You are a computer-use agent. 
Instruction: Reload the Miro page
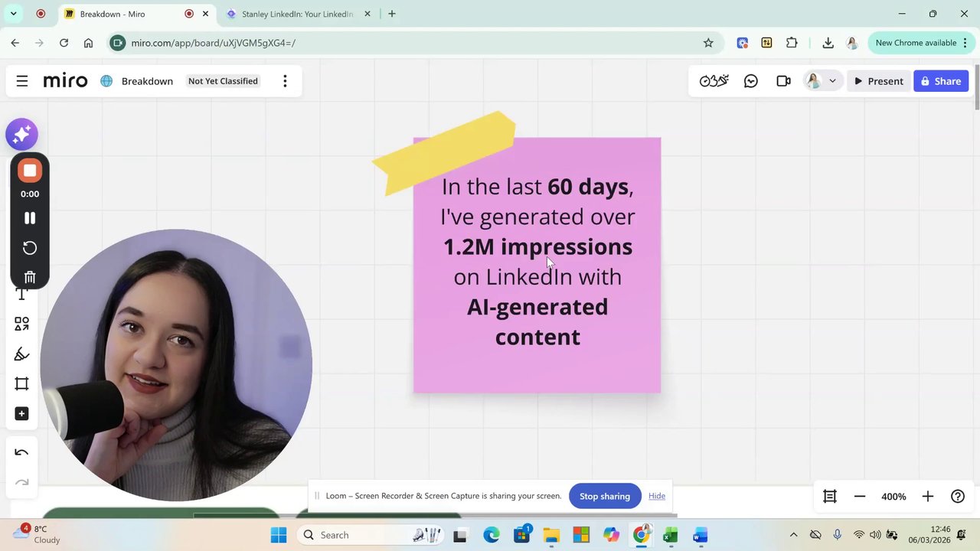coord(64,43)
